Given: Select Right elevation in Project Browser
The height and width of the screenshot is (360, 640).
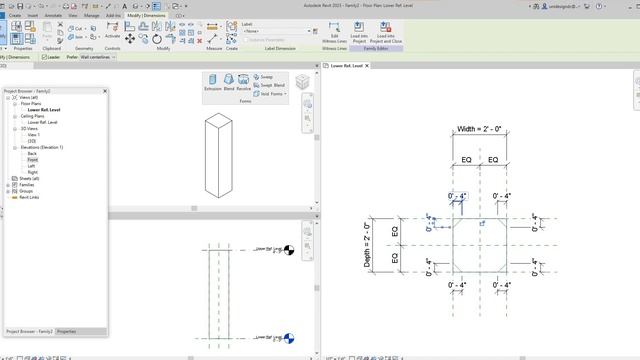Looking at the screenshot, I should tap(33, 172).
